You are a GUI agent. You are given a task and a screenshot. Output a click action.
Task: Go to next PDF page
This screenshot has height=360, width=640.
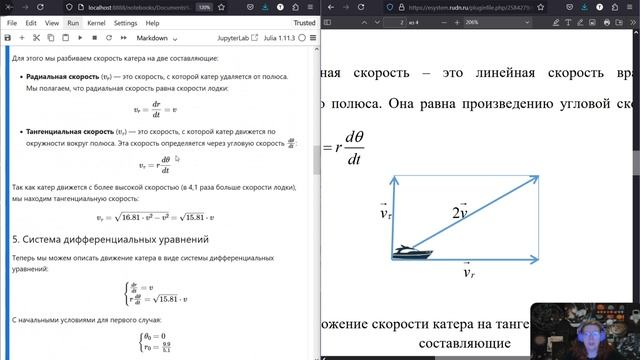tap(377, 22)
